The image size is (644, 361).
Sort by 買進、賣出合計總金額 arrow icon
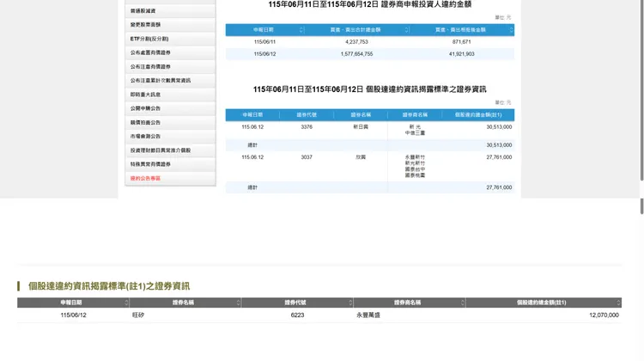(x=406, y=30)
